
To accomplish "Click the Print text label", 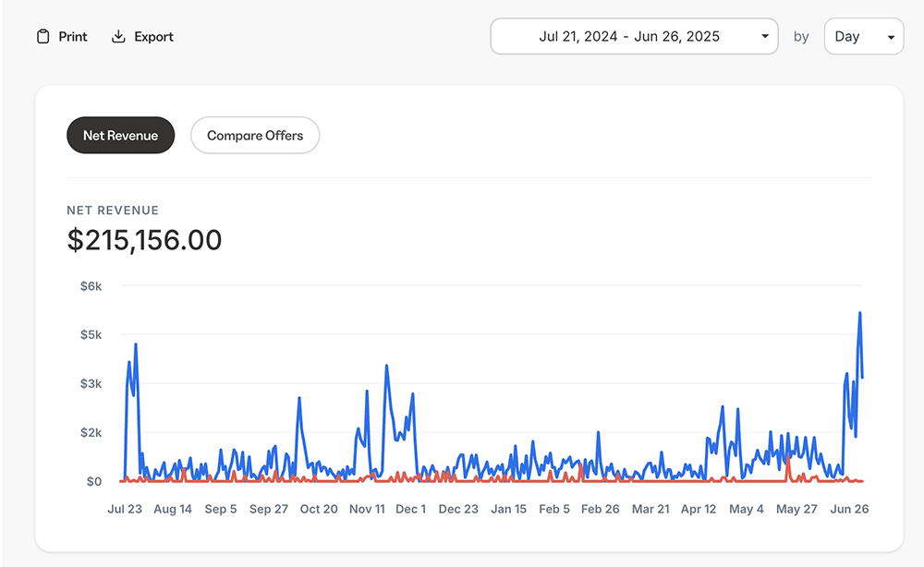I will point(73,37).
